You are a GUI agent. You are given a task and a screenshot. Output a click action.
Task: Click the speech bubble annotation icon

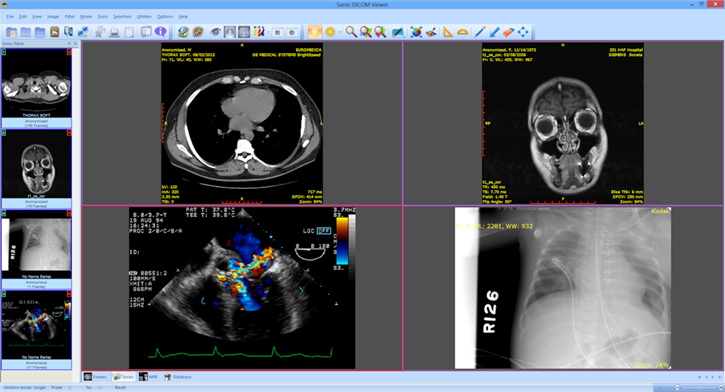pyautogui.click(x=146, y=32)
